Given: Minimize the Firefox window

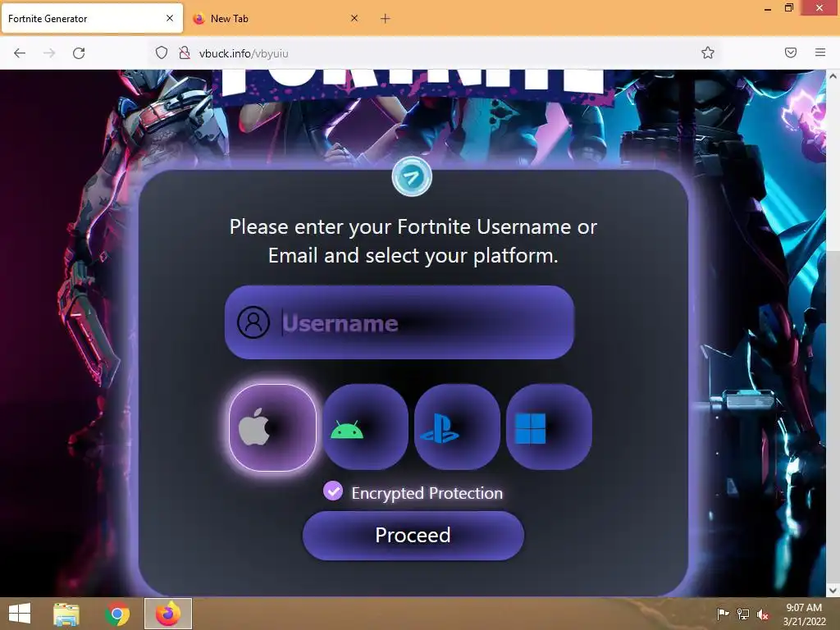Looking at the screenshot, I should pyautogui.click(x=768, y=8).
